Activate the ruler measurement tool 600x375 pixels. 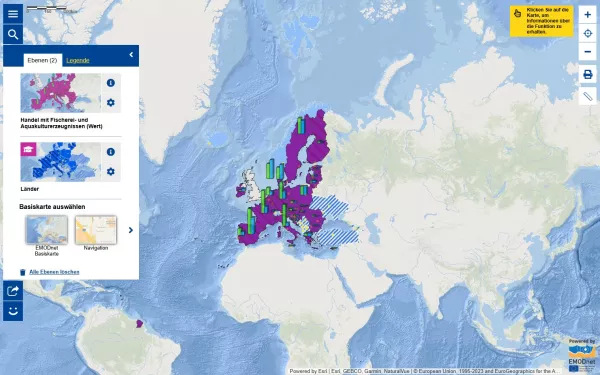[x=587, y=96]
